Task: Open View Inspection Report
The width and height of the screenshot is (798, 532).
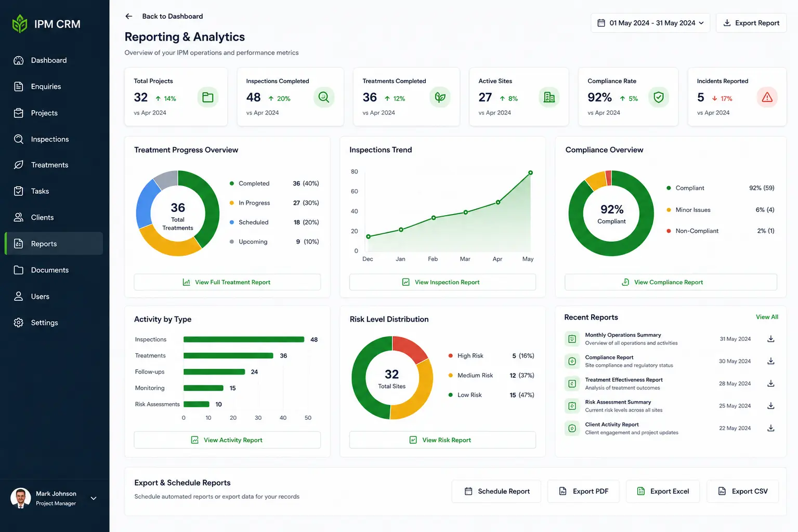Action: (x=442, y=282)
